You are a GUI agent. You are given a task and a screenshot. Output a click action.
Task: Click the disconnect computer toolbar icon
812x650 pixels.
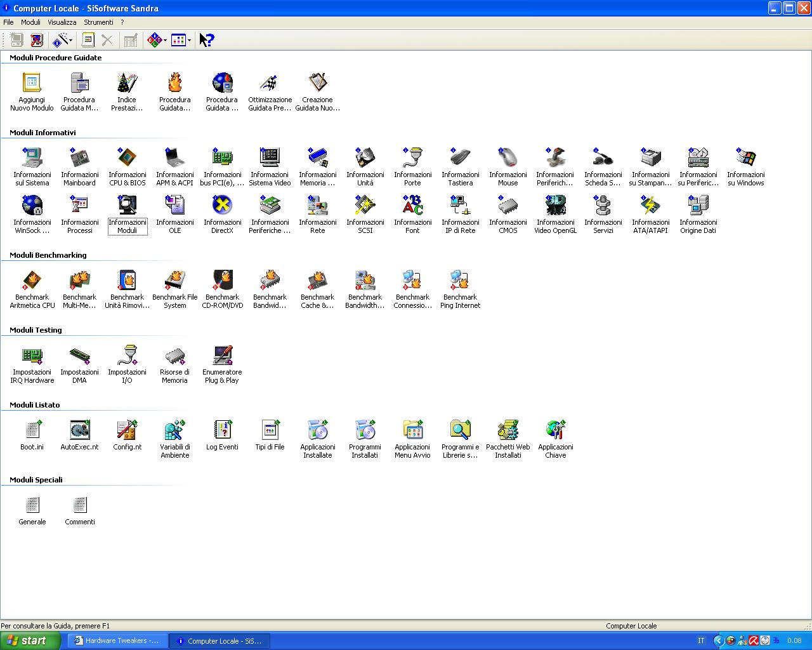coord(36,40)
